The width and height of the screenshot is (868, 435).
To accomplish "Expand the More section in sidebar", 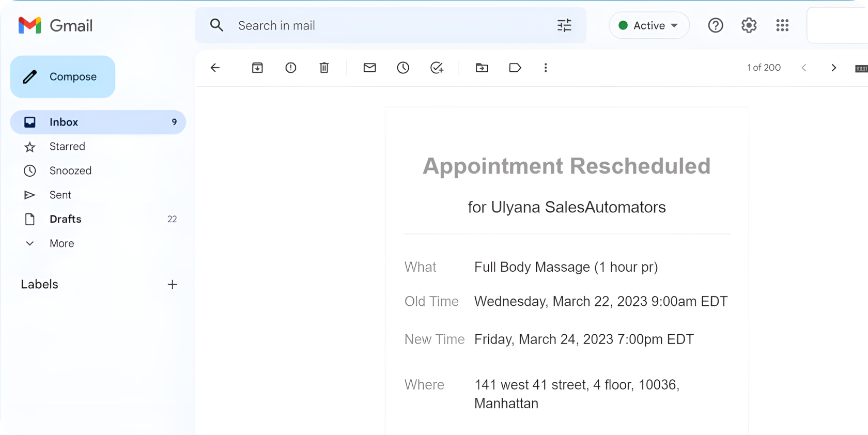I will (61, 243).
